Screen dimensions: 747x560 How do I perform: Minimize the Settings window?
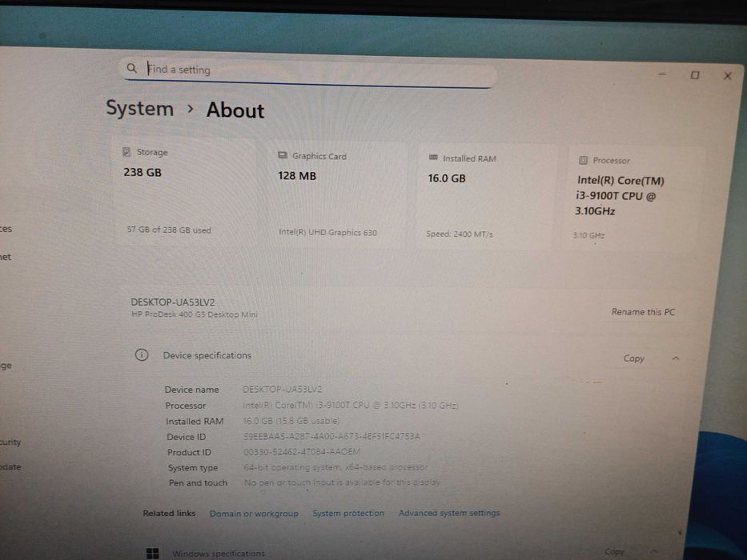[662, 74]
